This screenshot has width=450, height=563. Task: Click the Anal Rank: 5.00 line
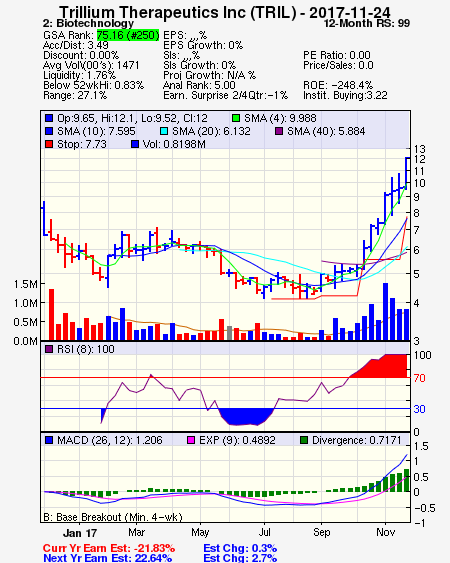click(199, 85)
